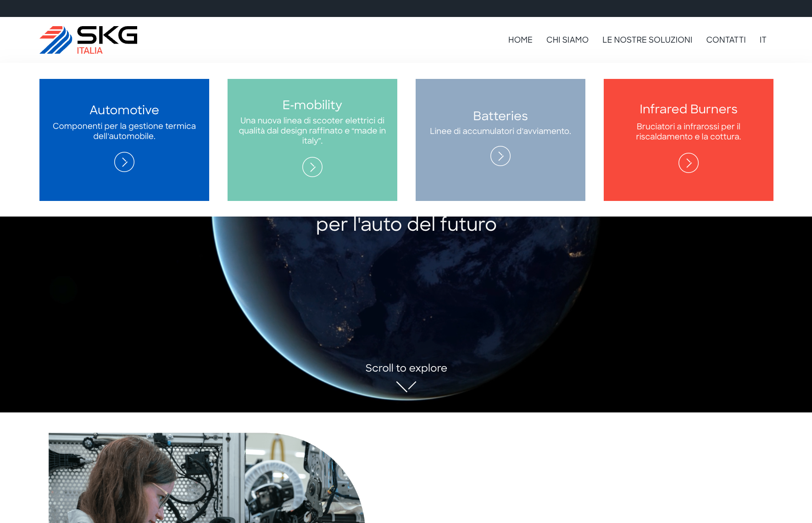The height and width of the screenshot is (523, 812).
Task: Open the IT language selector
Action: tap(762, 40)
